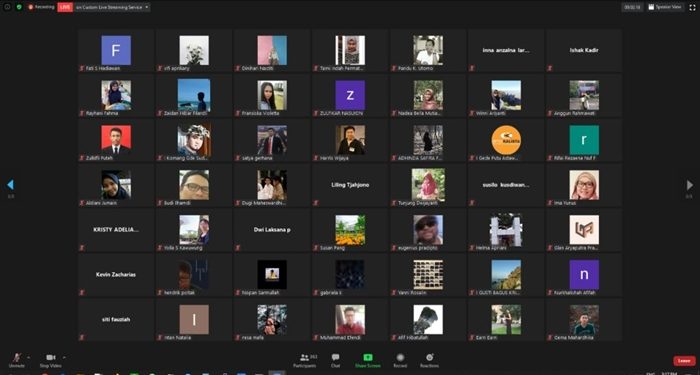700x375 pixels.
Task: Stop the video camera
Action: [50, 360]
